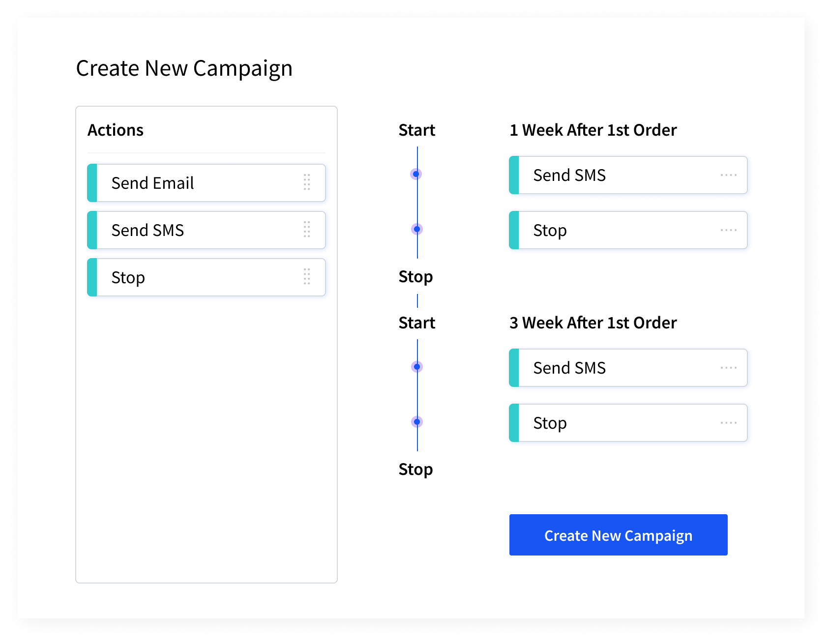Select Send SMS card under 1 Week After
This screenshot has width=830, height=644.
628,175
